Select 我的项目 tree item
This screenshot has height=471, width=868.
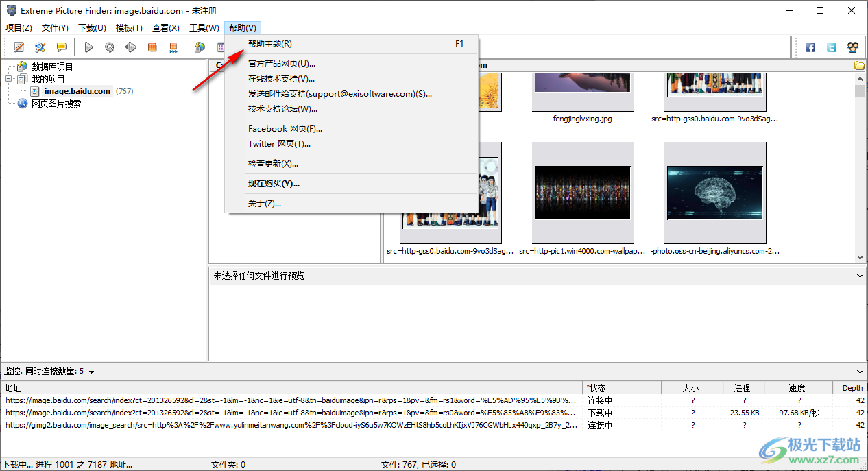tap(48, 79)
